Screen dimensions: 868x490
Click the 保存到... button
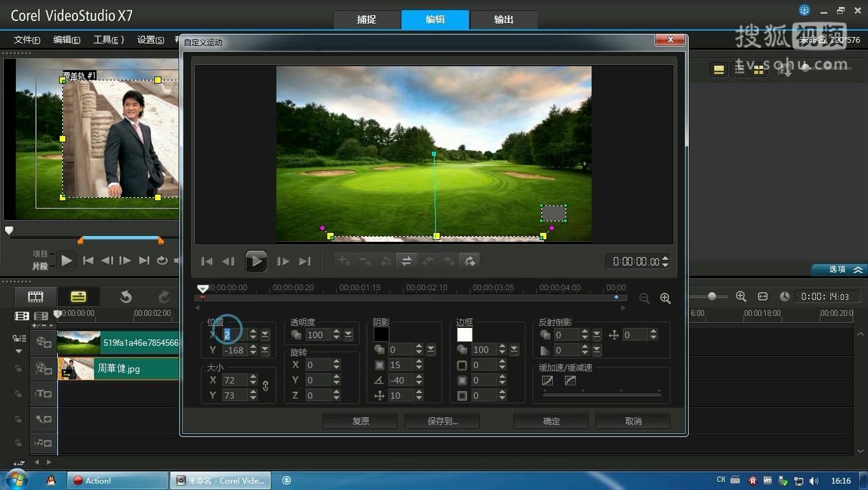(x=442, y=421)
